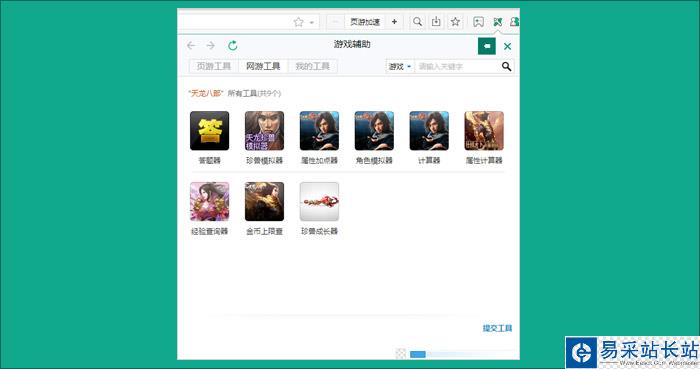Screen dimensions: 700x369
Task: Select the 金币上限查 tool icon
Action: pyautogui.click(x=264, y=202)
